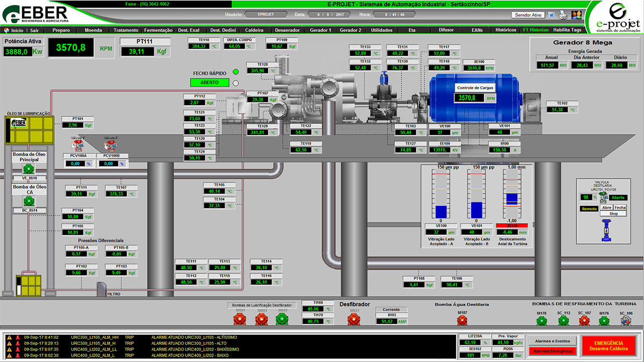Toggle the ABERTO fast-close status button
Viewport: 644px width, 362px height.
tap(209, 83)
